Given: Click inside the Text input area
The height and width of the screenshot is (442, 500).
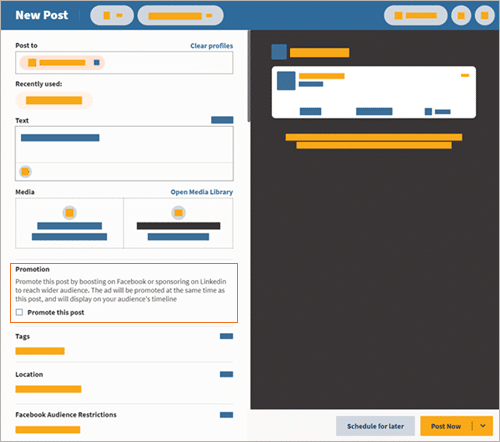Looking at the screenshot, I should pyautogui.click(x=124, y=145).
